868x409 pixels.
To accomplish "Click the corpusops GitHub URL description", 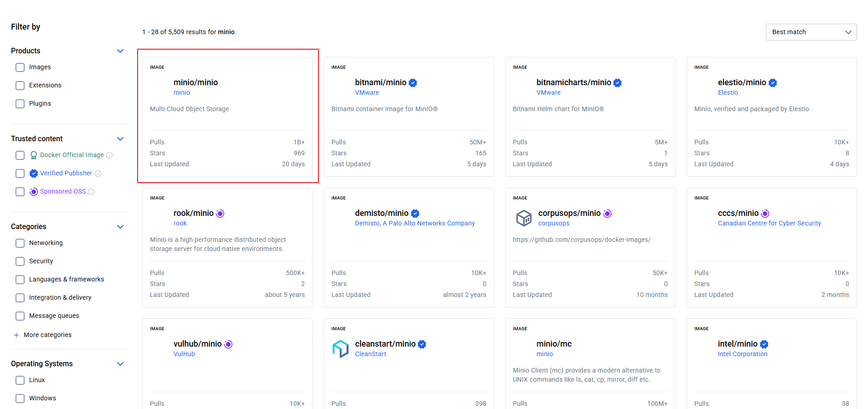I will coord(581,240).
